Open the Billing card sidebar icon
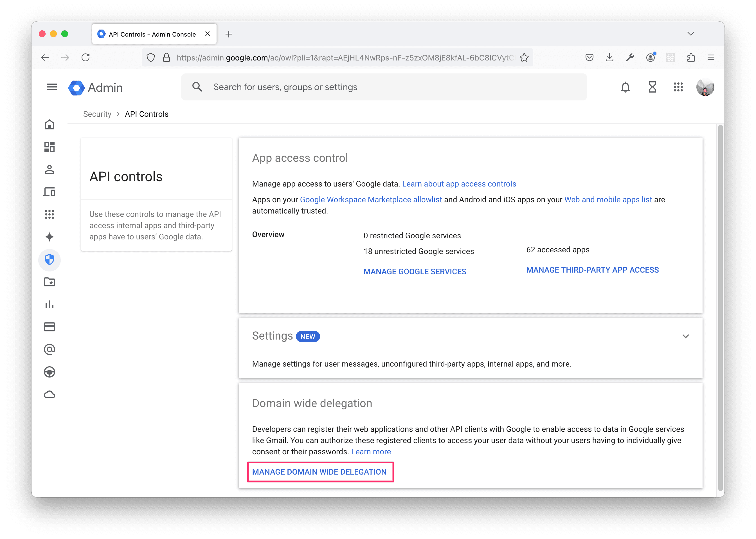The height and width of the screenshot is (539, 756). point(49,327)
